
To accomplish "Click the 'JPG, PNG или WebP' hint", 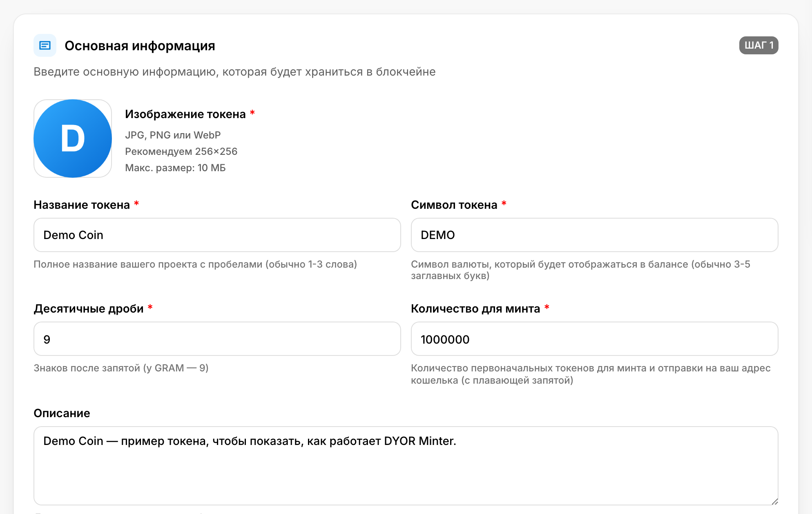I will pyautogui.click(x=173, y=135).
